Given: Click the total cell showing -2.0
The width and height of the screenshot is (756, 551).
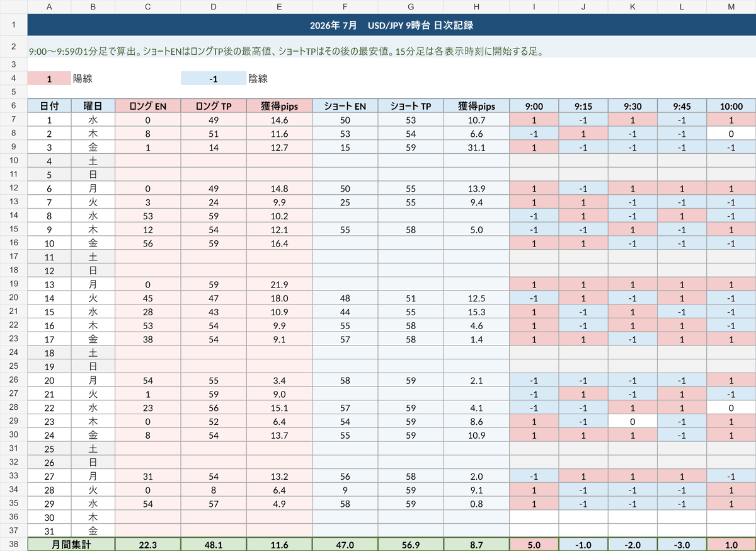Looking at the screenshot, I should tap(633, 544).
